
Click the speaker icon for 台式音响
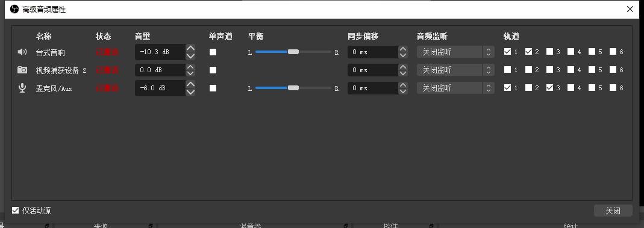[x=22, y=52]
